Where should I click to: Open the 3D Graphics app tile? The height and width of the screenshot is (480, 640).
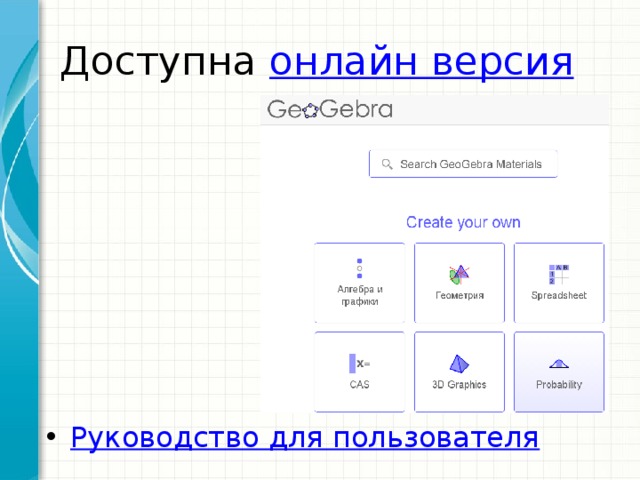tap(459, 372)
